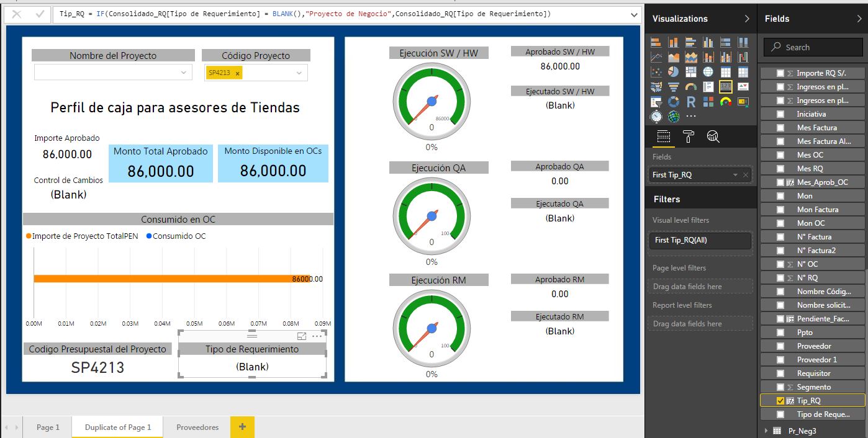Enable the Segmento field checkbox

tap(780, 387)
